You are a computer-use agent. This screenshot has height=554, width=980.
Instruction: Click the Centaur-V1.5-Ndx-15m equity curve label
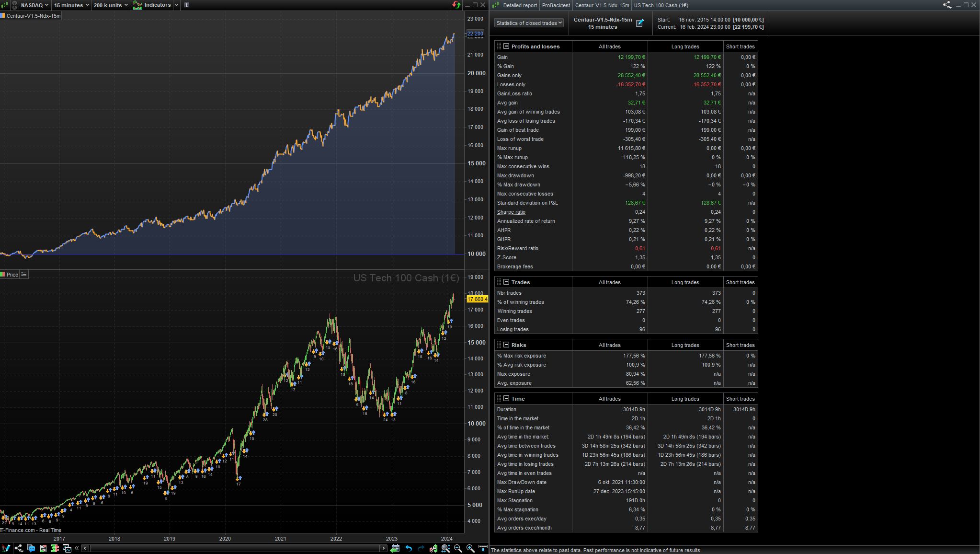pyautogui.click(x=34, y=16)
